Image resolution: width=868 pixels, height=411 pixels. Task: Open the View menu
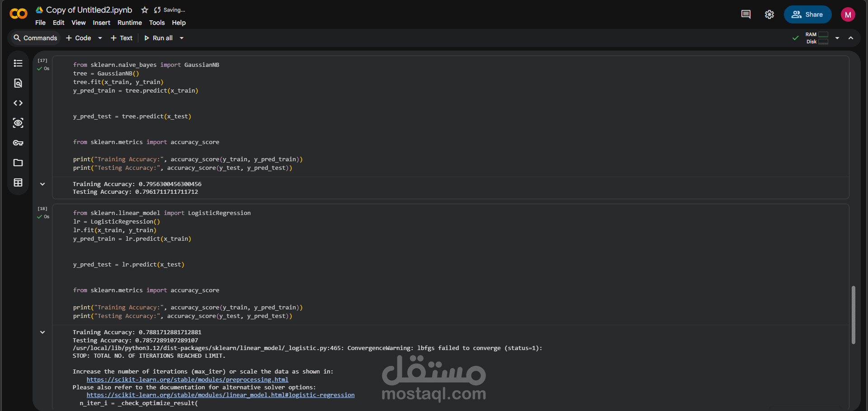(78, 23)
